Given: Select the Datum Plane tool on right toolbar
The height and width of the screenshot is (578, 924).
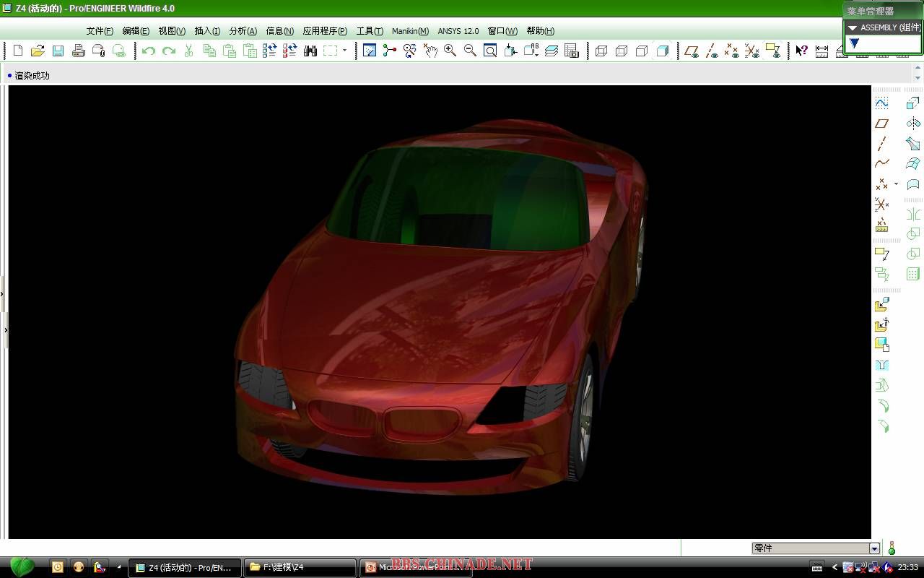Looking at the screenshot, I should coord(881,124).
